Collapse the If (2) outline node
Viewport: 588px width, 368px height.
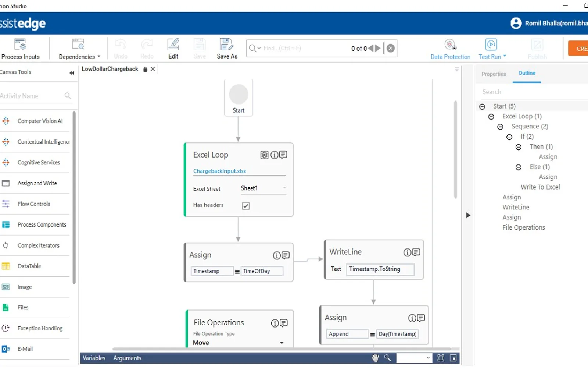(x=509, y=137)
